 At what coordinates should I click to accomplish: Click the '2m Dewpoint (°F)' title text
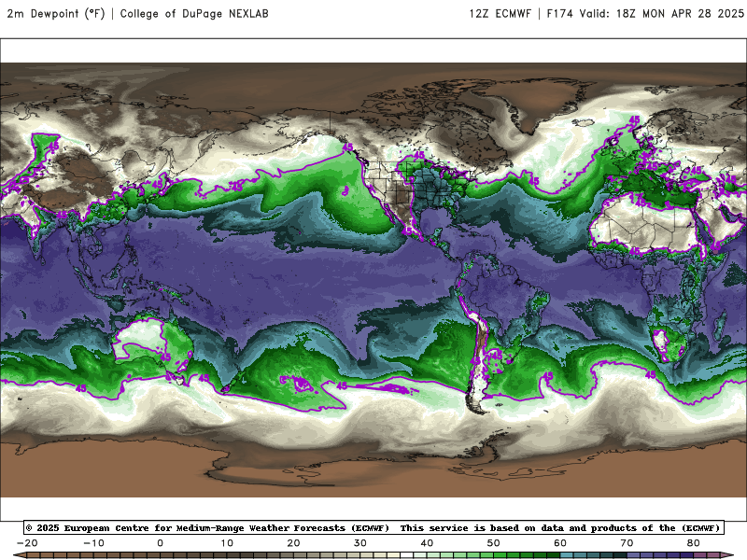[x=56, y=13]
